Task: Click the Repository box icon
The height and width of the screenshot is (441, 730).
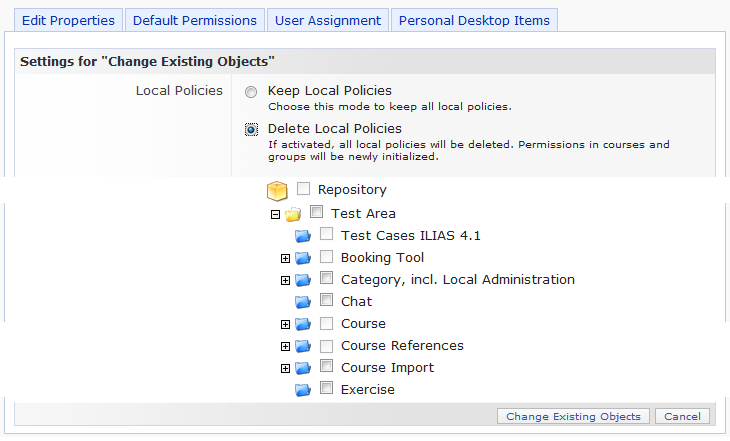Action: pyautogui.click(x=277, y=190)
